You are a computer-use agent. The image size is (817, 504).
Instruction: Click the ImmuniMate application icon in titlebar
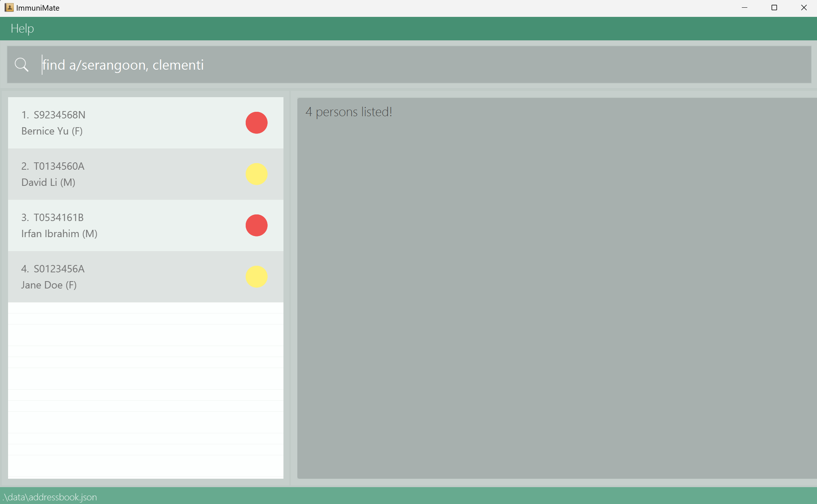[9, 8]
